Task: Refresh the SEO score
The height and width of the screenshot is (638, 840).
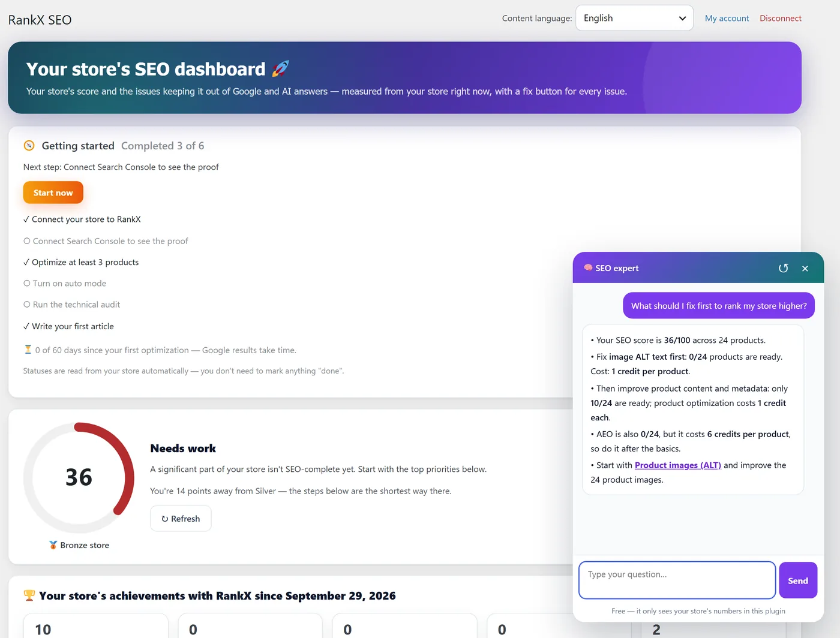Action: 181,519
